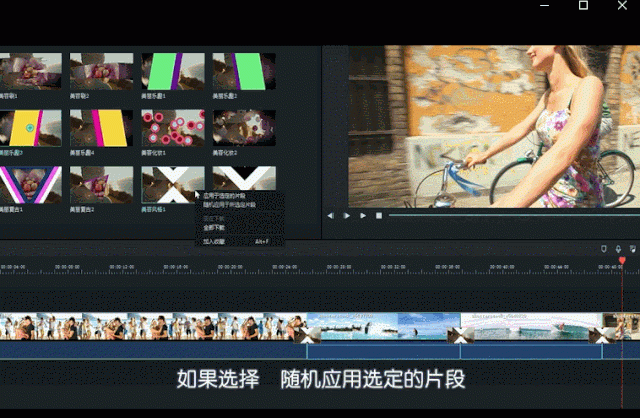Select the blurry flower dissolve thumbnail beside the pink circles
Viewport: 640px width, 418px height.
pos(244,128)
